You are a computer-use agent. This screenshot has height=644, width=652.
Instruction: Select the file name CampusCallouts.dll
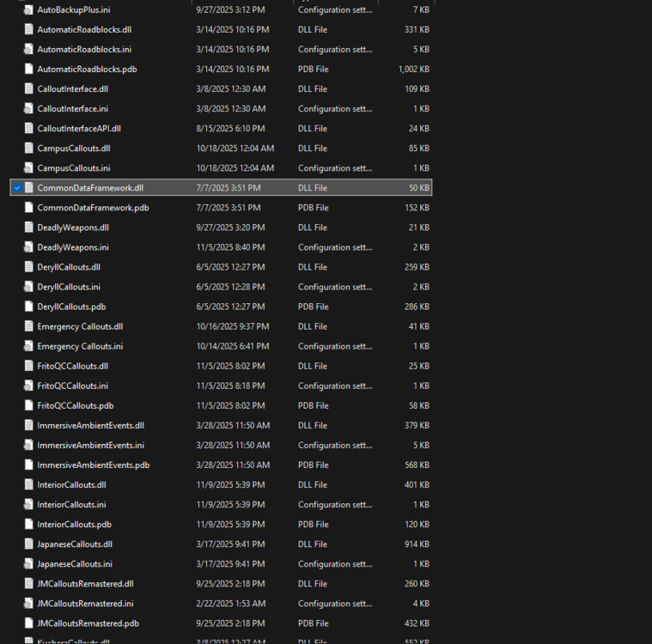coord(74,149)
